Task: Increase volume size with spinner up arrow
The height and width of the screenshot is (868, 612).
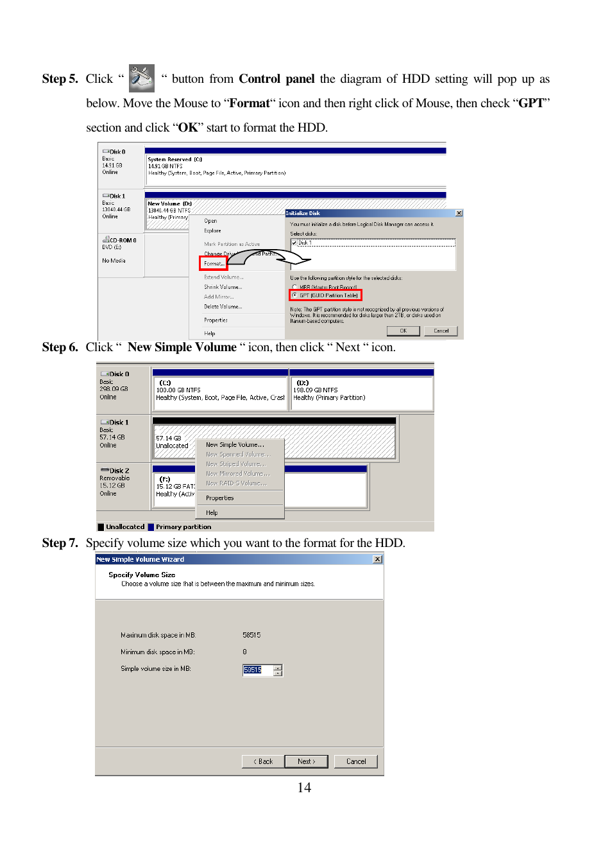Action: [278, 668]
